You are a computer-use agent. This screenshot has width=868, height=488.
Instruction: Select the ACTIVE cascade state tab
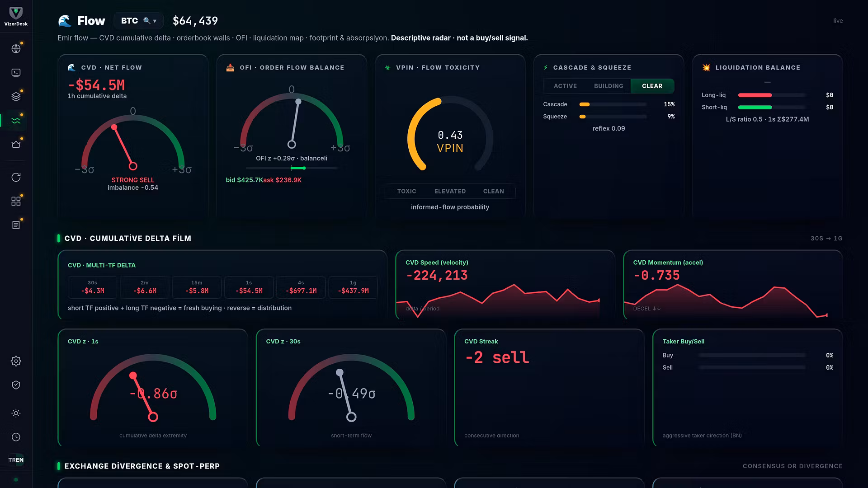[x=565, y=86]
